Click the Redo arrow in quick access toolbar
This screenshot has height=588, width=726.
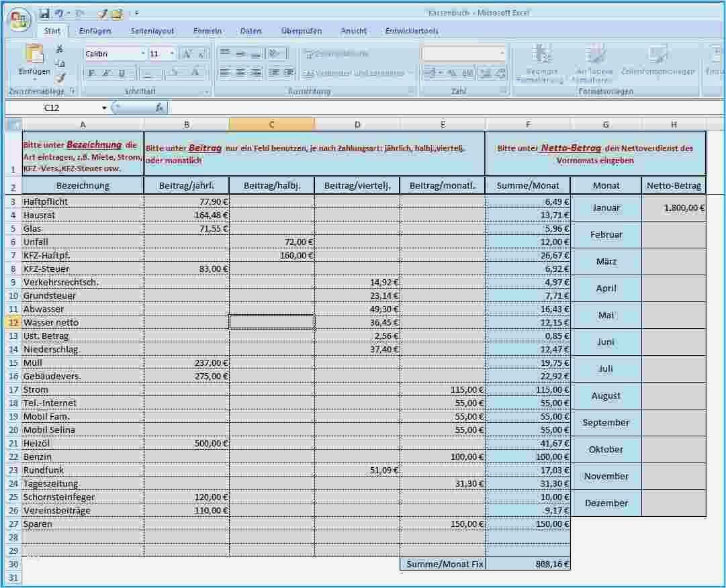point(79,13)
